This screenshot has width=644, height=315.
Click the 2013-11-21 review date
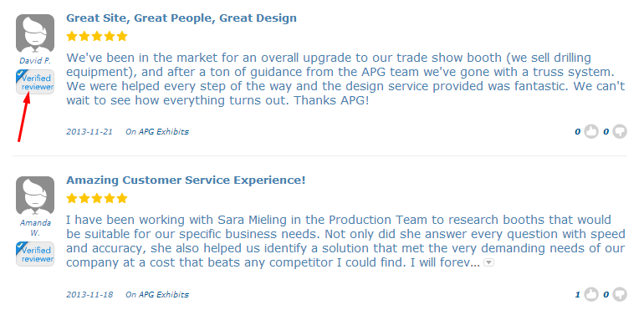coord(89,132)
